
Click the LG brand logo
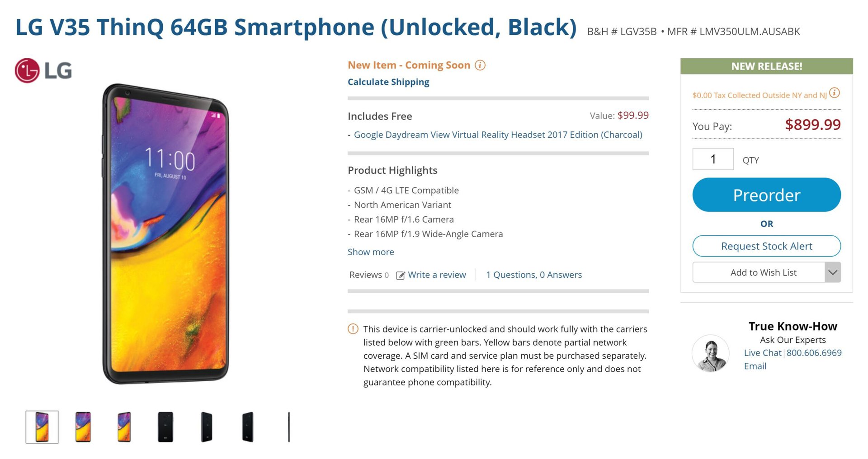(43, 70)
